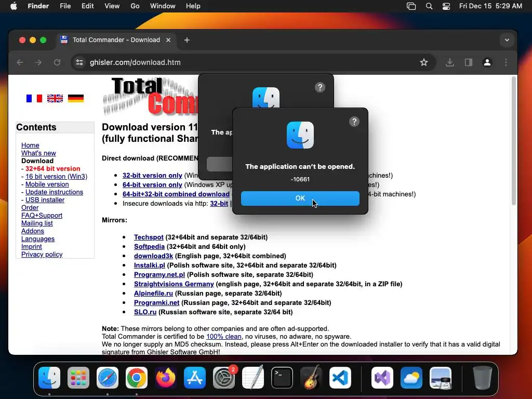Open TextEdit from the Dock
The width and height of the screenshot is (532, 399).
click(253, 378)
